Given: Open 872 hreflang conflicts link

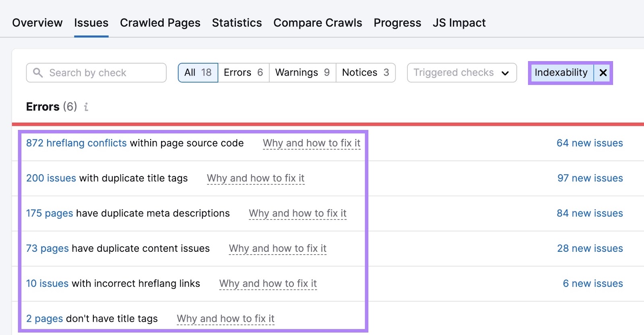Looking at the screenshot, I should point(76,143).
